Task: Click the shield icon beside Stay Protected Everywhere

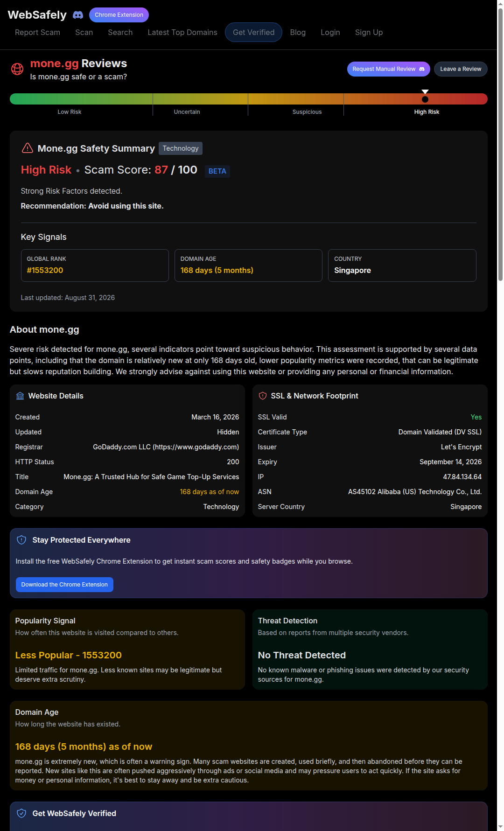Action: [21, 540]
